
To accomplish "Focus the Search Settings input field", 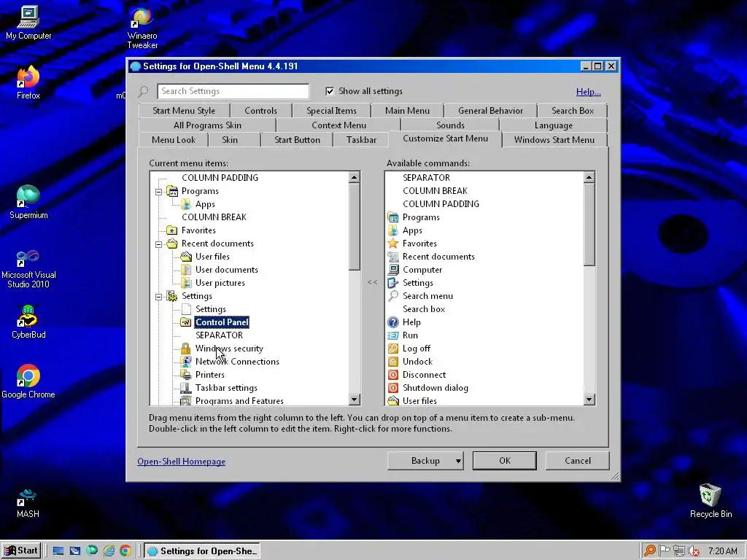I will [x=233, y=91].
